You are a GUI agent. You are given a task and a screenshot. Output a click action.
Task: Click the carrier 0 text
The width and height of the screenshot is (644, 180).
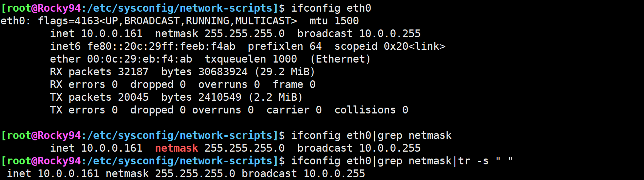pos(294,110)
